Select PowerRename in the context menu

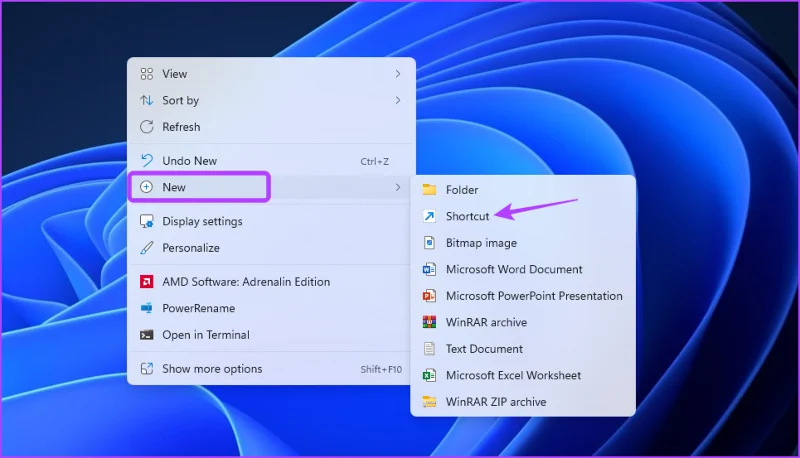tap(271, 308)
